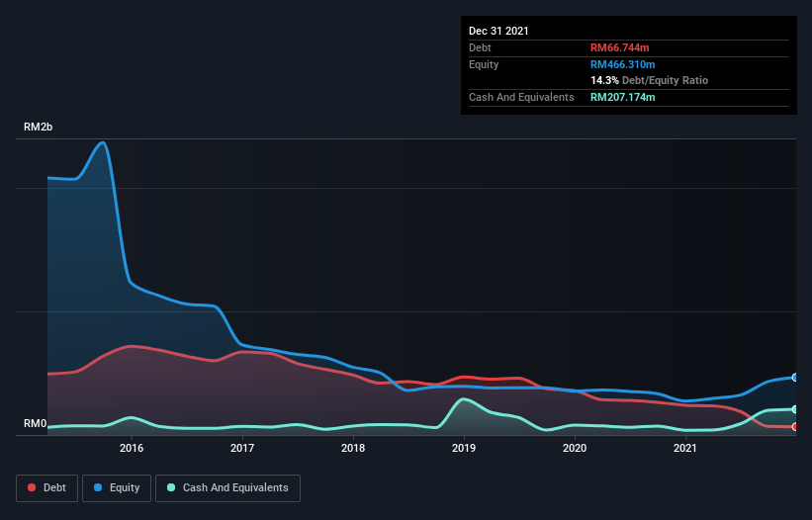
Task: Click the Cash And Equivalents tooltip label
Action: pos(521,97)
